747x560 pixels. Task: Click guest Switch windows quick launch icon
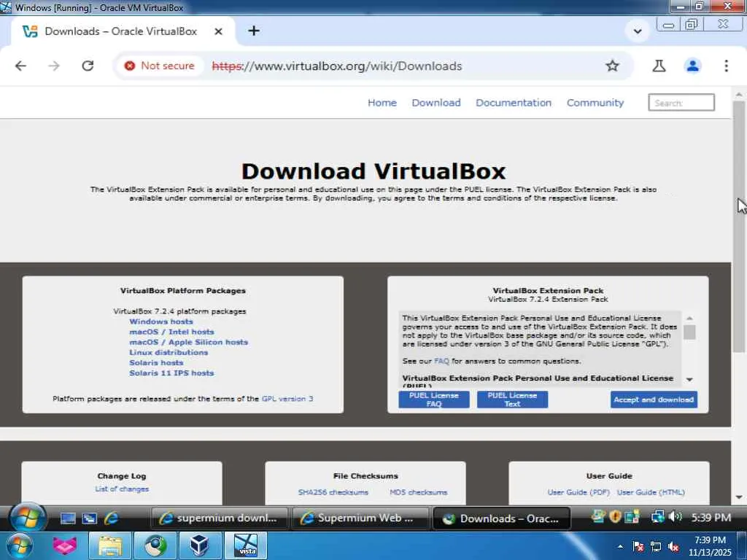(90, 518)
